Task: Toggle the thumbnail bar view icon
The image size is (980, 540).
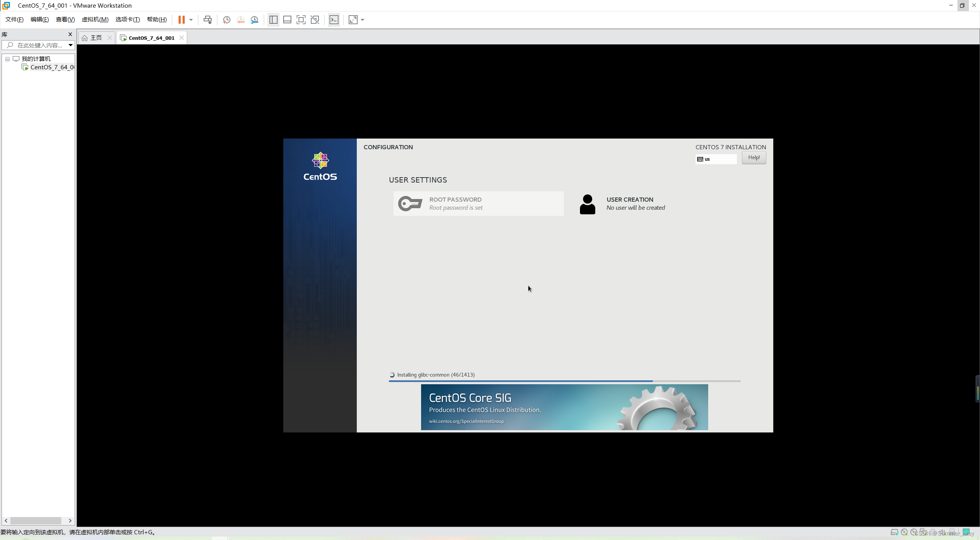Action: coord(287,20)
